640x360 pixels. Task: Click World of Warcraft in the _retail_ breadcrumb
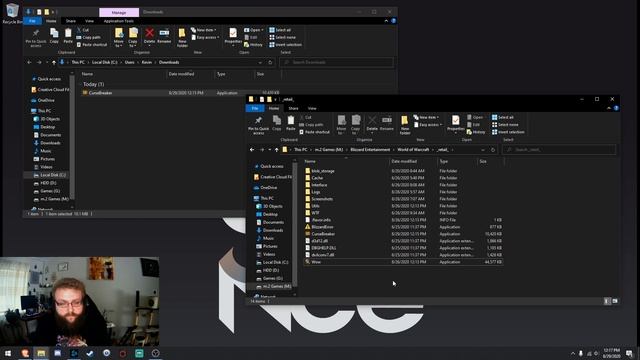point(413,150)
